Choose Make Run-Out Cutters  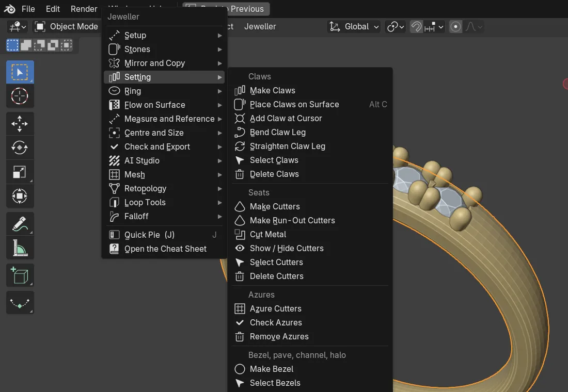coord(310,220)
